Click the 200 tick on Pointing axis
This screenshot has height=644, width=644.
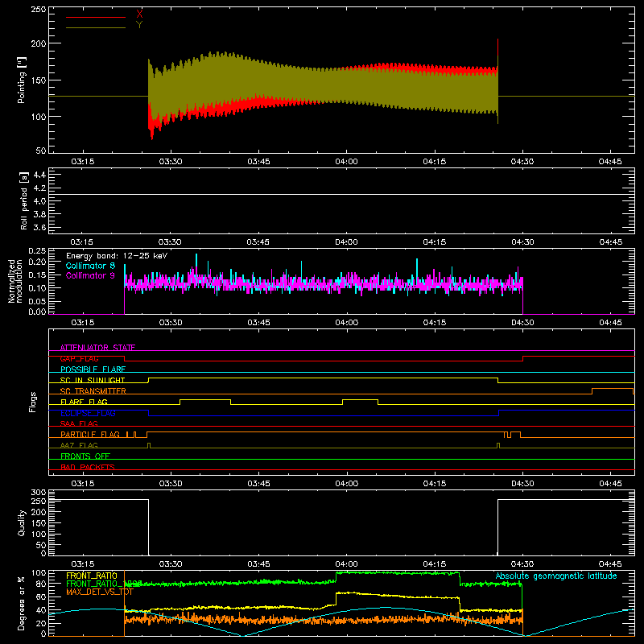tap(39, 43)
